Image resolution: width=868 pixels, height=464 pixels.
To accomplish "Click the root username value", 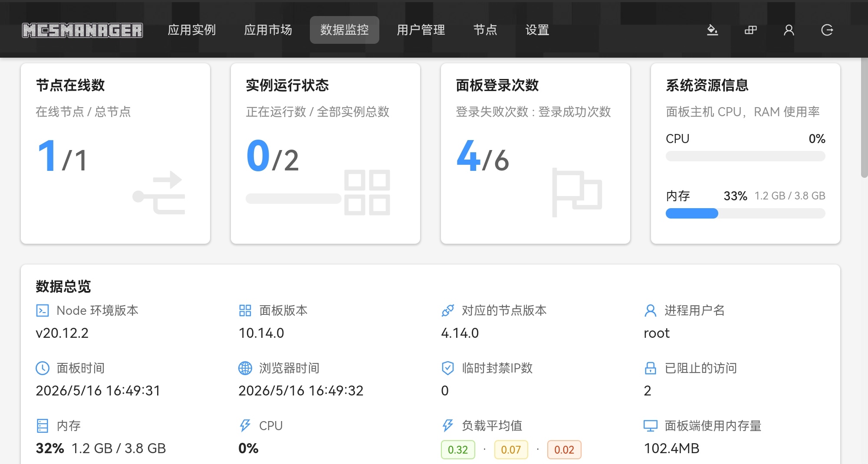I will click(x=657, y=333).
